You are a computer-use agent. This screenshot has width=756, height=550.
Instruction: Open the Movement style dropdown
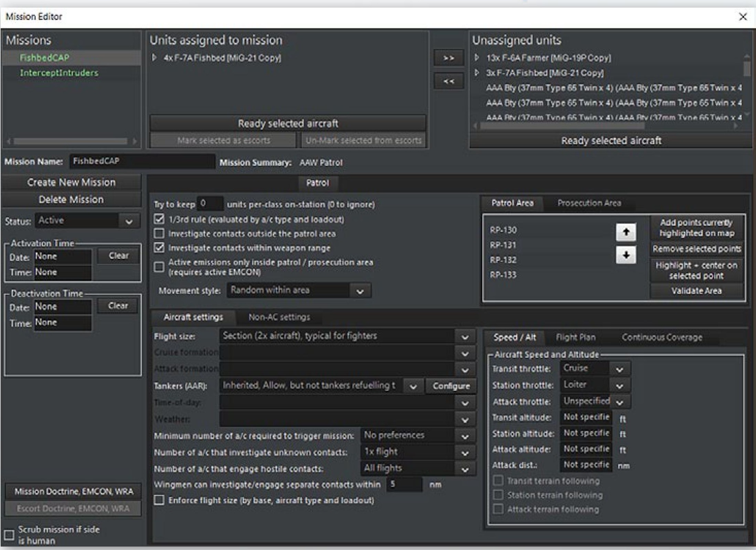[360, 291]
